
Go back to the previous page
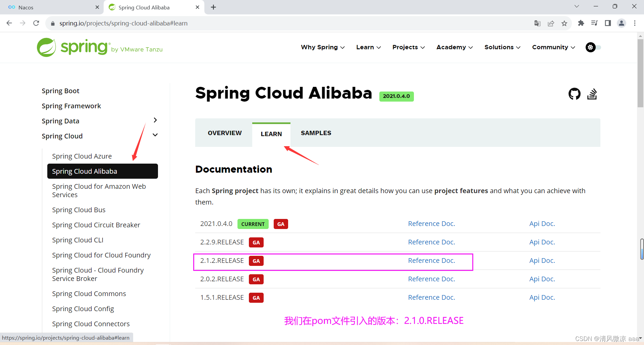tap(9, 23)
